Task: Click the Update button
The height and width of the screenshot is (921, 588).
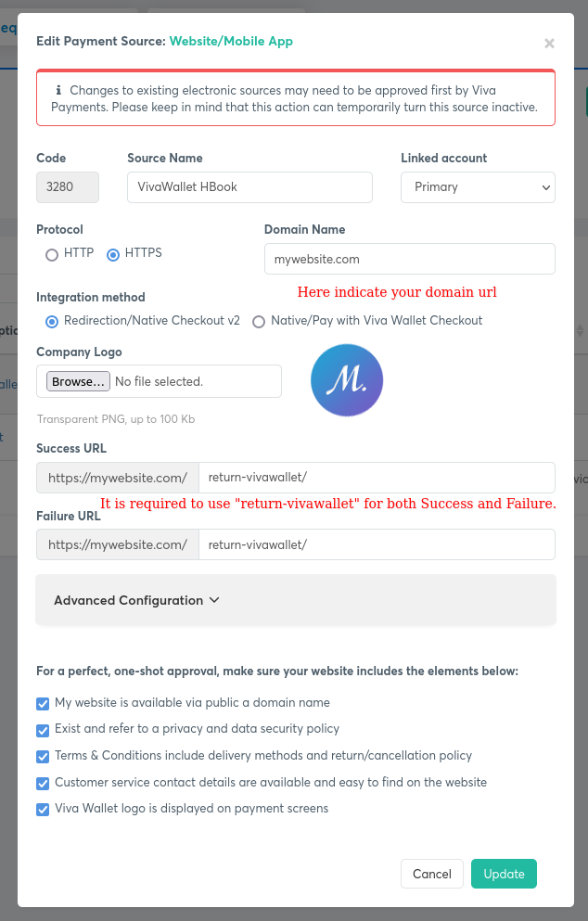Action: (x=504, y=873)
